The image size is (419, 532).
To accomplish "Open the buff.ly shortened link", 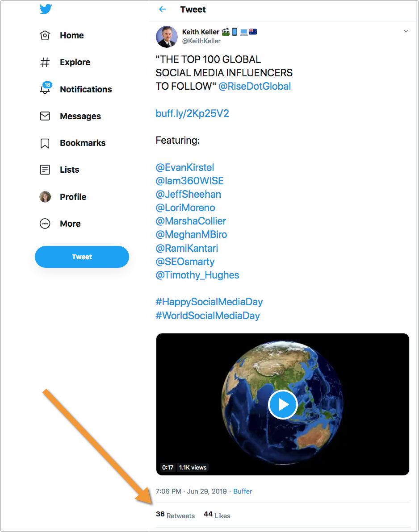I will pos(192,113).
